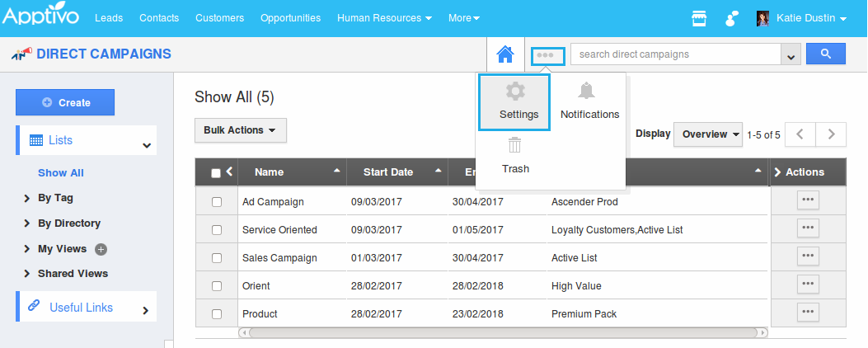Expand the By Tag tree item
Screen dimensions: 868x348
coord(28,198)
